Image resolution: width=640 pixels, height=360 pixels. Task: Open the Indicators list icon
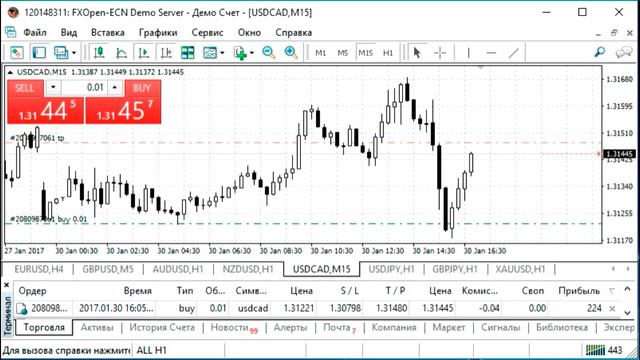point(210,52)
